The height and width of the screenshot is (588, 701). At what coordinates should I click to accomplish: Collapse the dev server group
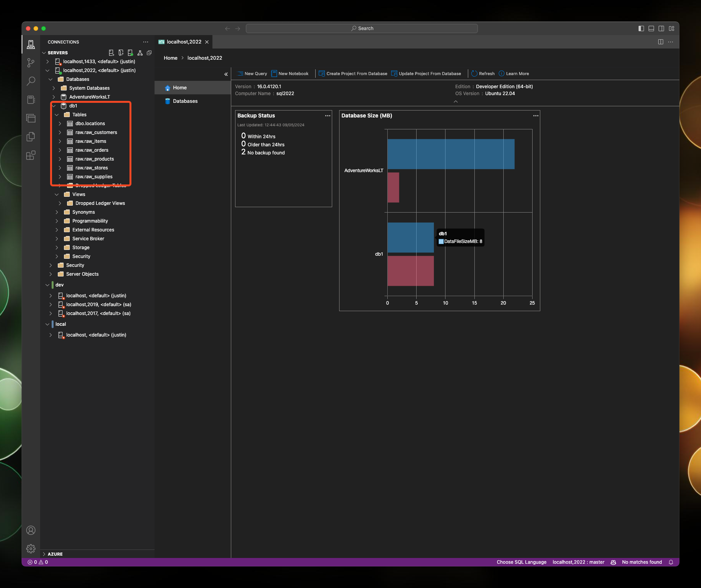point(47,285)
